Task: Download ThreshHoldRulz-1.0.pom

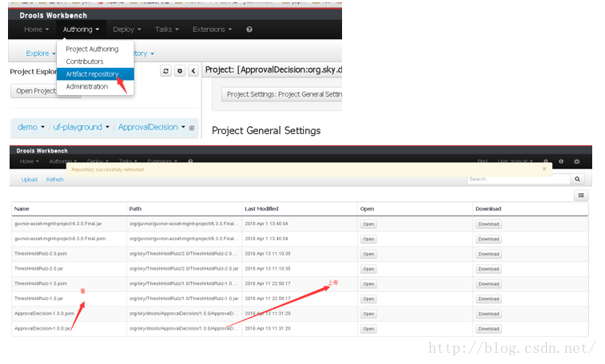Action: [x=488, y=284]
